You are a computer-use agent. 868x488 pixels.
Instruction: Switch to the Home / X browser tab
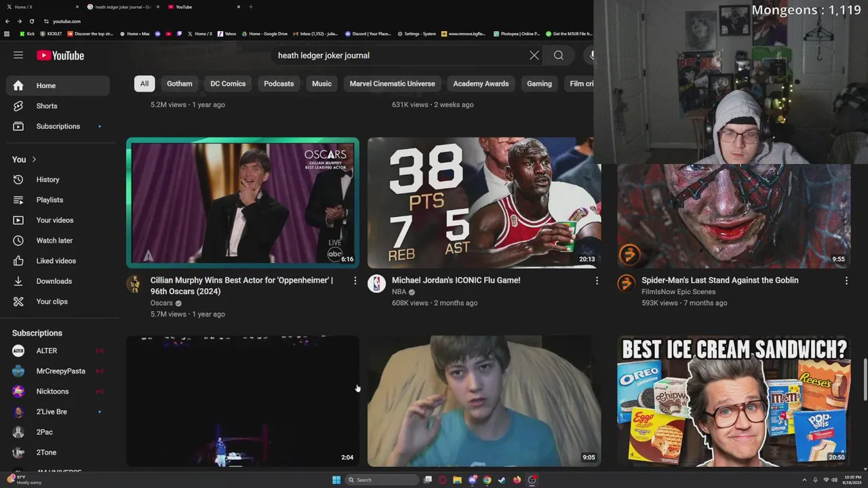click(41, 7)
